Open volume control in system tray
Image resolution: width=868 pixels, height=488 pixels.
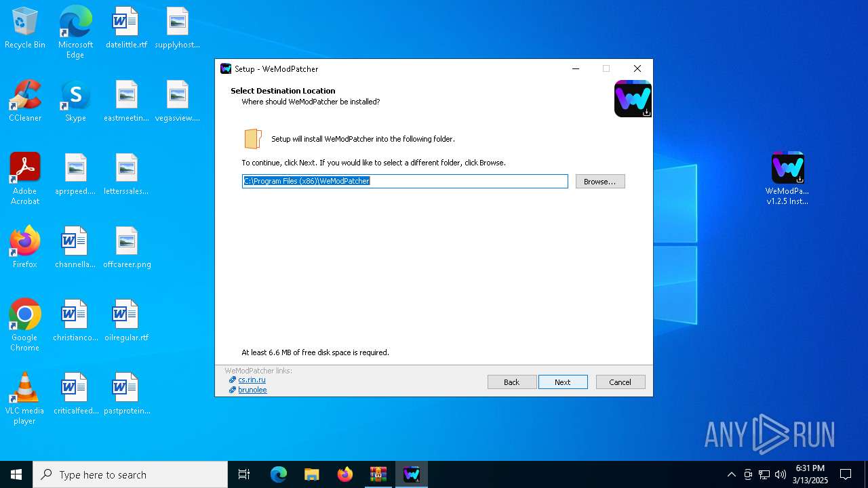click(x=780, y=474)
